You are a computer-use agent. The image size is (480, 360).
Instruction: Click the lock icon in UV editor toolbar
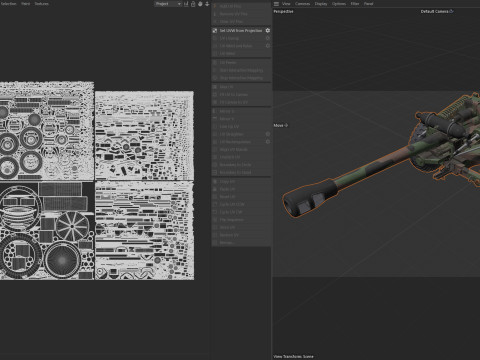193,4
